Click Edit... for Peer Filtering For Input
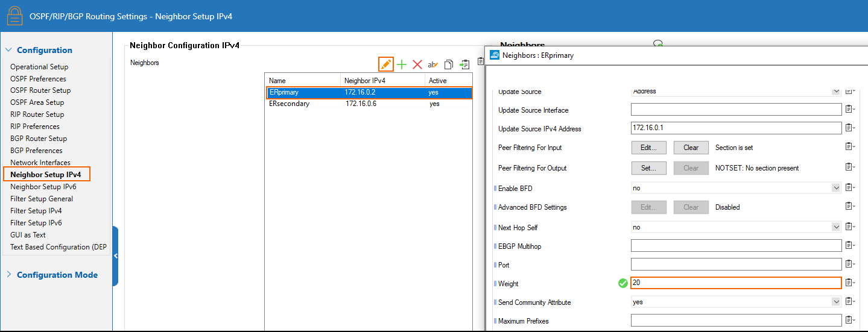 649,147
